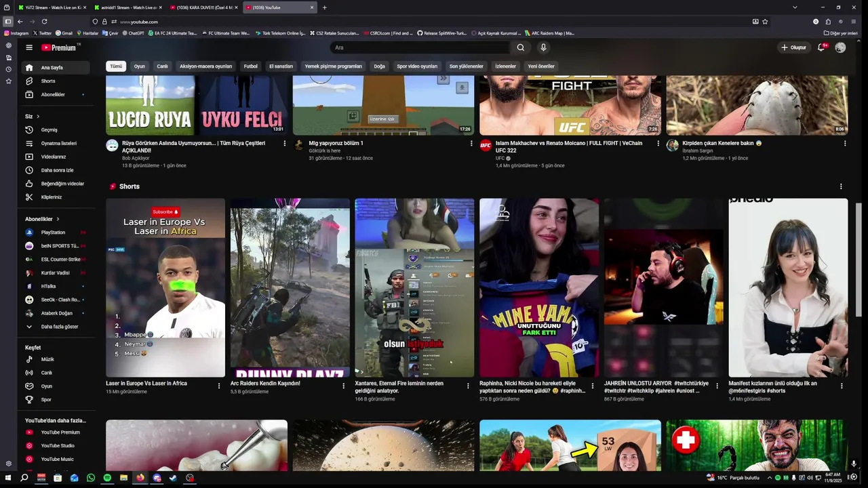This screenshot has height=488, width=868.
Task: Open Steam from the taskbar
Action: coord(173,478)
